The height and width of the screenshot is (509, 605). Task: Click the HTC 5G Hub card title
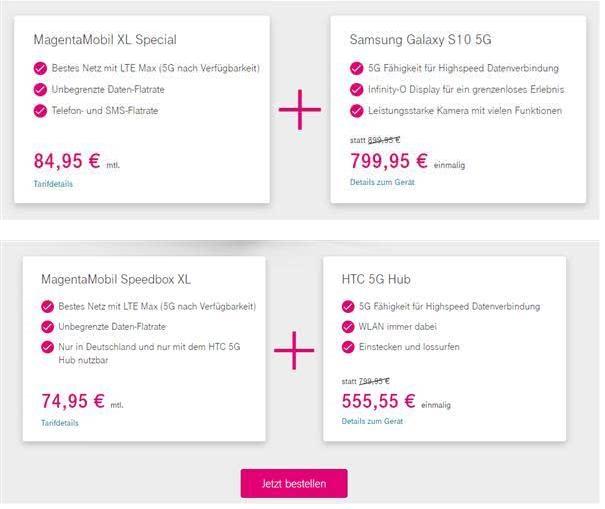[375, 278]
